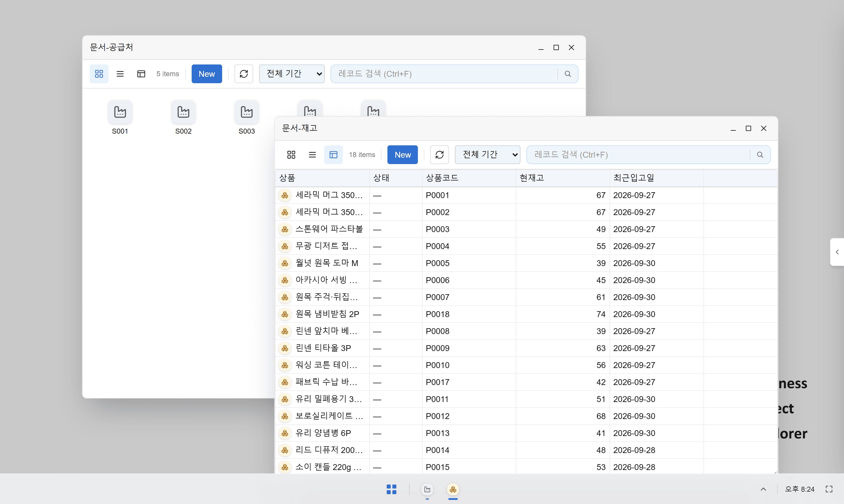
Task: Switch 문서-공급처 window to list view
Action: coord(120,74)
